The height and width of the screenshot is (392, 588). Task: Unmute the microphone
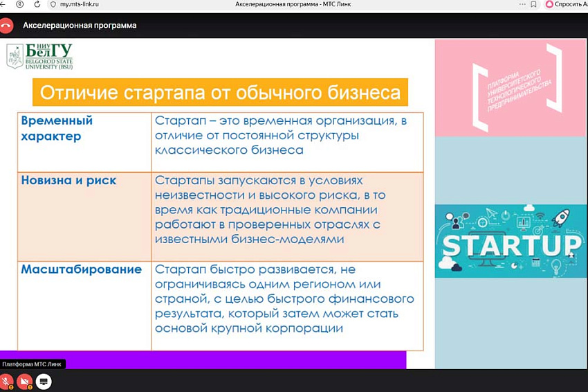click(8, 381)
